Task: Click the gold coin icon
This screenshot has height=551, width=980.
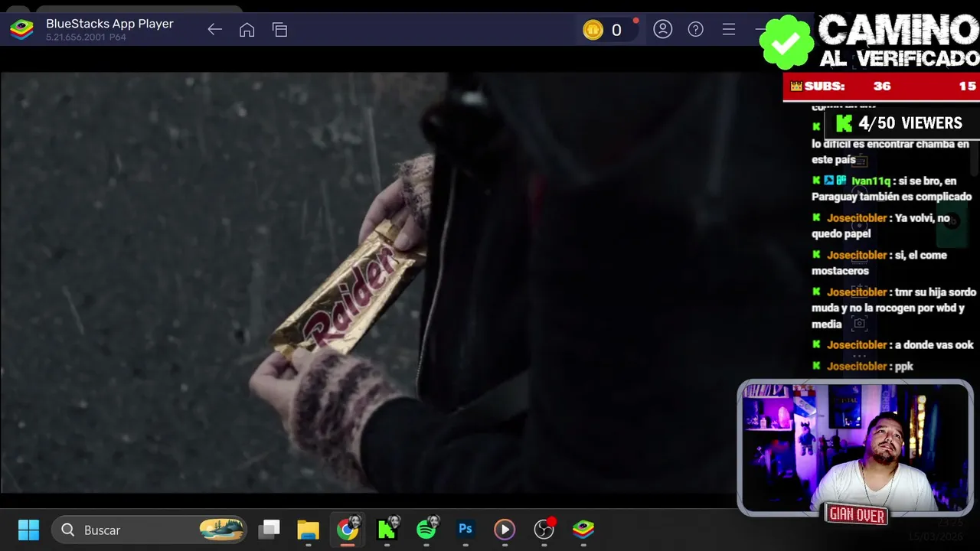Action: click(x=593, y=30)
